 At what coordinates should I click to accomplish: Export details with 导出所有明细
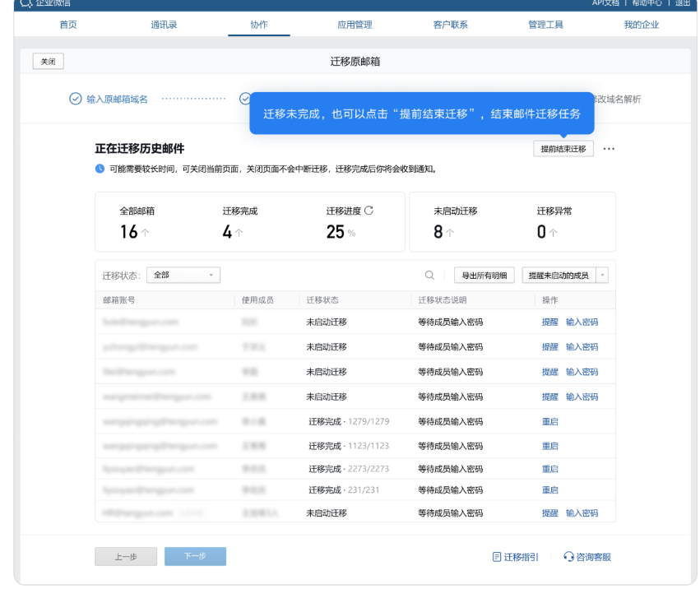point(484,275)
